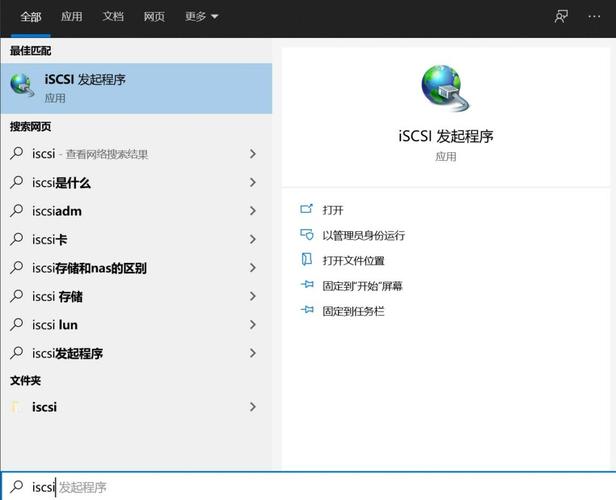The image size is (616, 500).
Task: Expand arrow for iscsi是什么
Action: click(x=253, y=182)
